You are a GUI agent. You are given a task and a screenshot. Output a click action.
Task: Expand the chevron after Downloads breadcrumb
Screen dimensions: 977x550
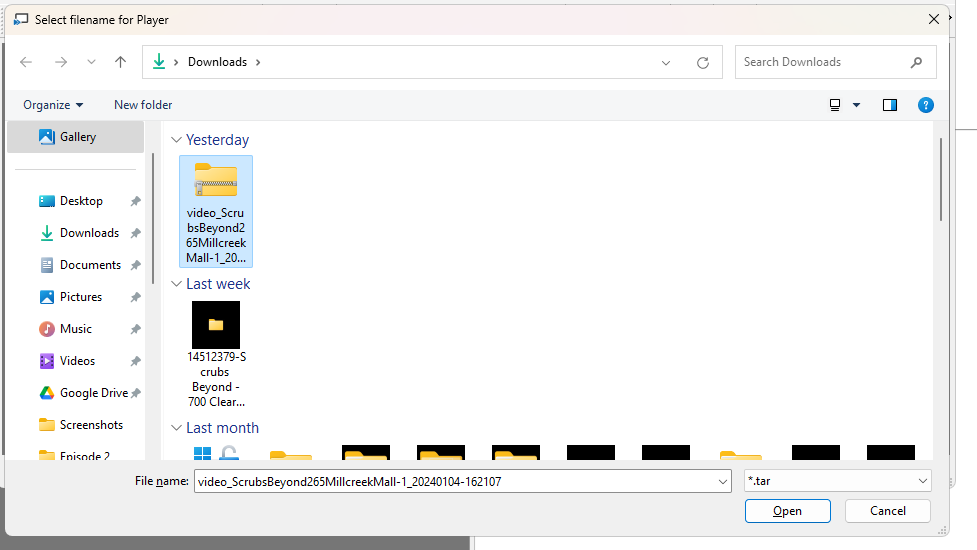click(258, 62)
